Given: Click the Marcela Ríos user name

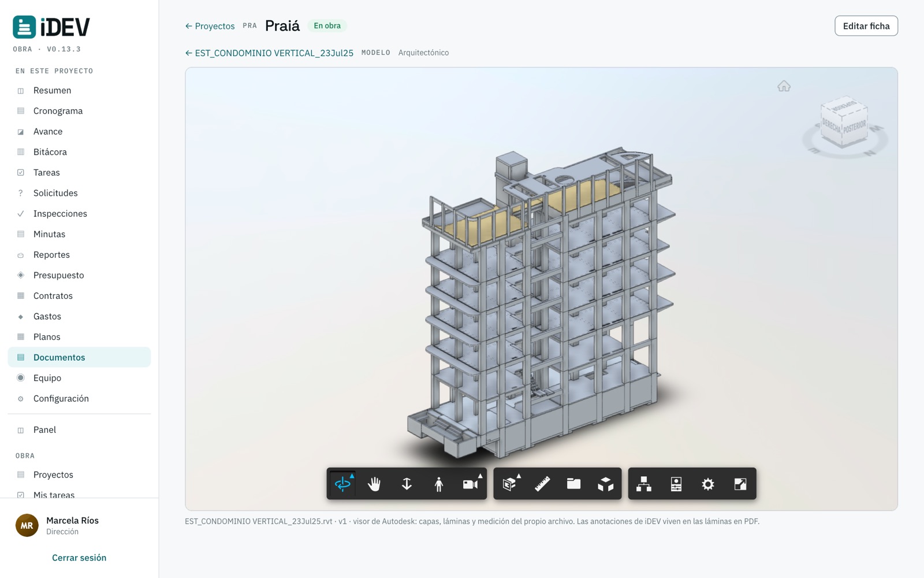Looking at the screenshot, I should coord(72,520).
